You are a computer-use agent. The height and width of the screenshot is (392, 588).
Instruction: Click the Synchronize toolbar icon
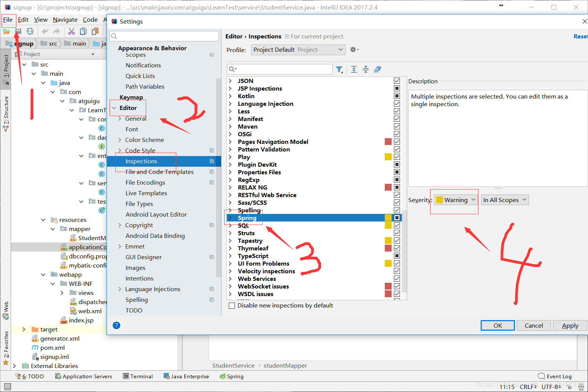(30, 31)
